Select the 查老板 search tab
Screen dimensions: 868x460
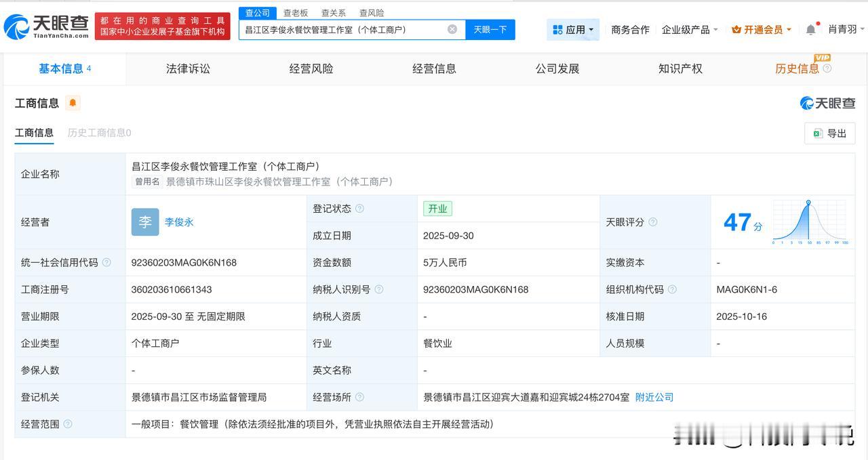point(296,13)
